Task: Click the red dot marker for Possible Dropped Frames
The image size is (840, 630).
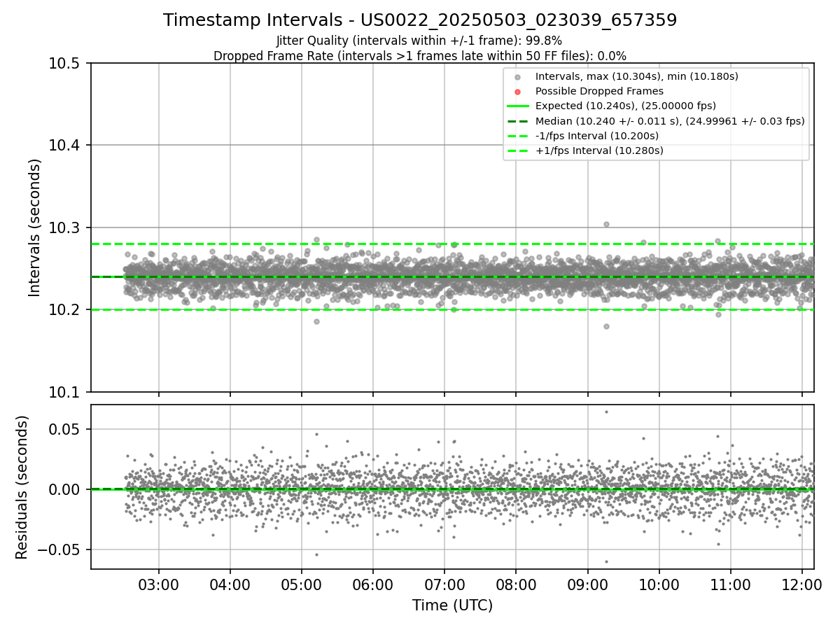Action: (517, 92)
